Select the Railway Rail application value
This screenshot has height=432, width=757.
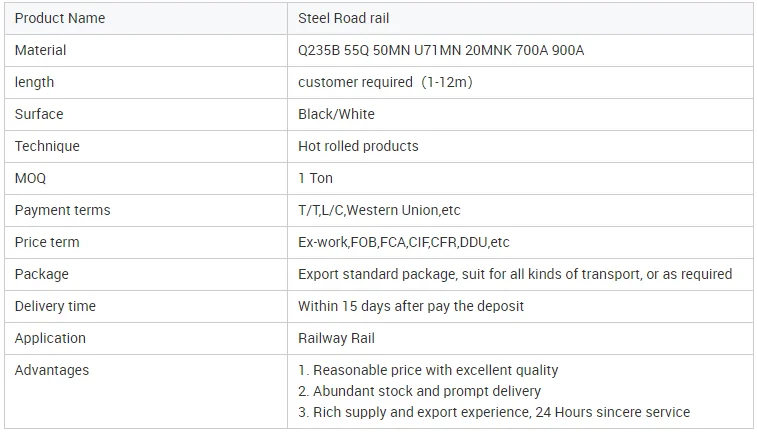coord(336,338)
